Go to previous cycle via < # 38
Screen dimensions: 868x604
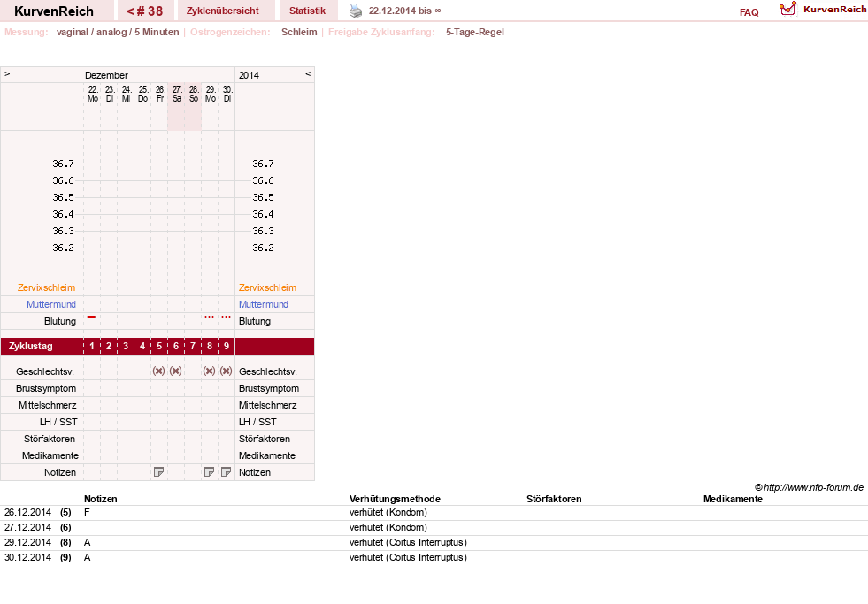[145, 11]
